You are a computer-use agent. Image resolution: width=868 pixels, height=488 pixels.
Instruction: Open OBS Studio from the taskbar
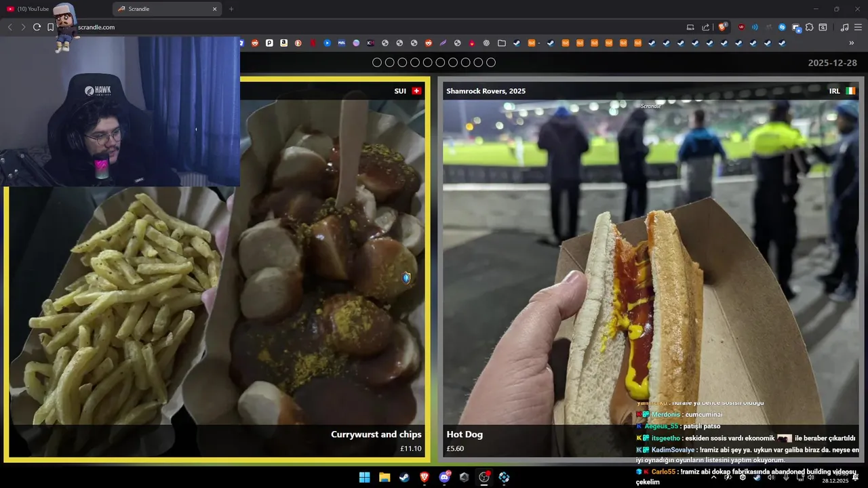[x=484, y=477]
